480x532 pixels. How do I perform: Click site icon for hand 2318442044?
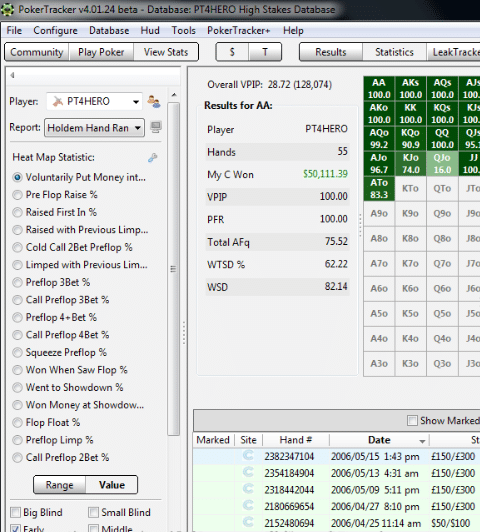(x=248, y=489)
